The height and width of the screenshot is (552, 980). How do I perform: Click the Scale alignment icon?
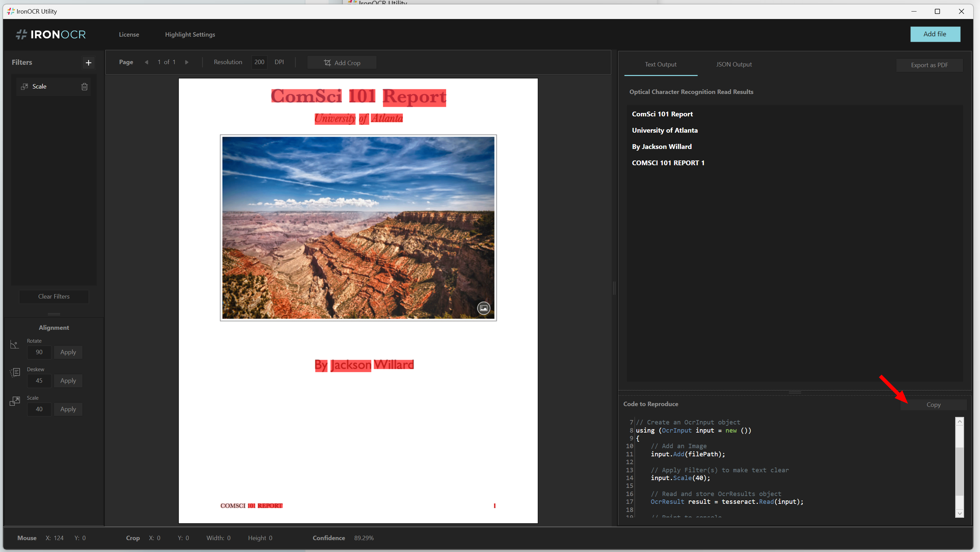(15, 401)
